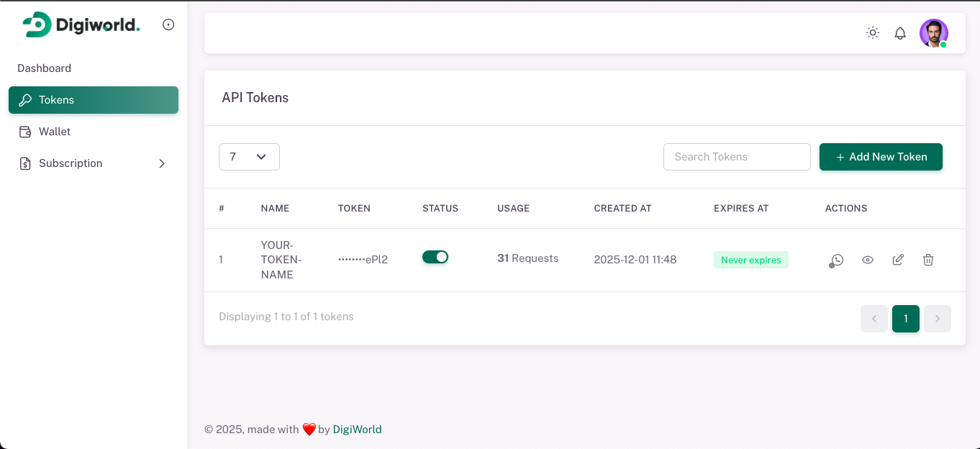980x449 pixels.
Task: Delete token using the trash icon
Action: coord(928,260)
